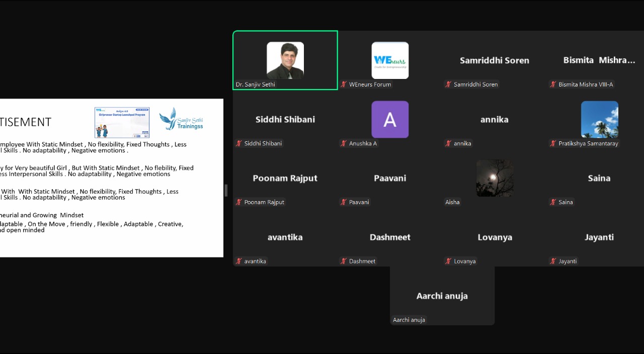Click the shared presentation slide

111,178
